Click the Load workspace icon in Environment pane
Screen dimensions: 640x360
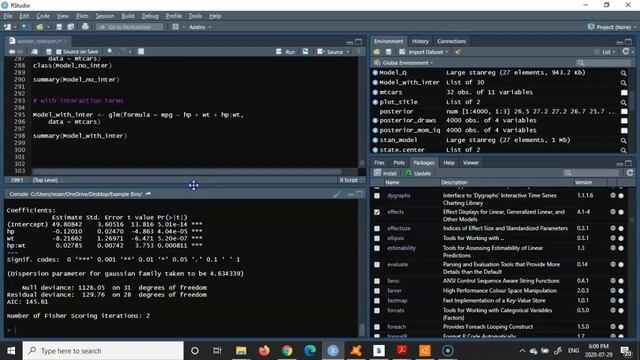376,52
